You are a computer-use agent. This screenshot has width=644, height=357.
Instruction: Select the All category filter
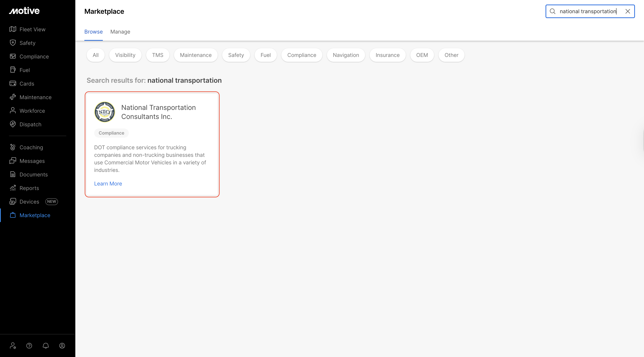pyautogui.click(x=95, y=55)
